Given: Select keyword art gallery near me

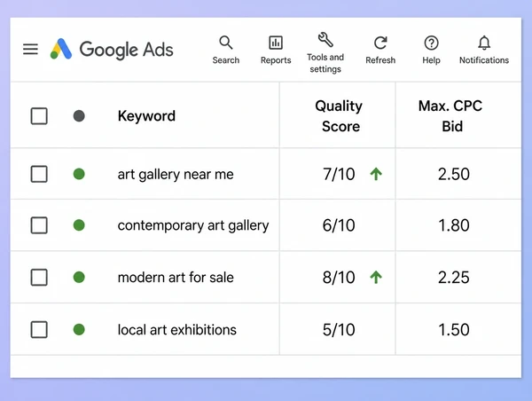Looking at the screenshot, I should 176,175.
